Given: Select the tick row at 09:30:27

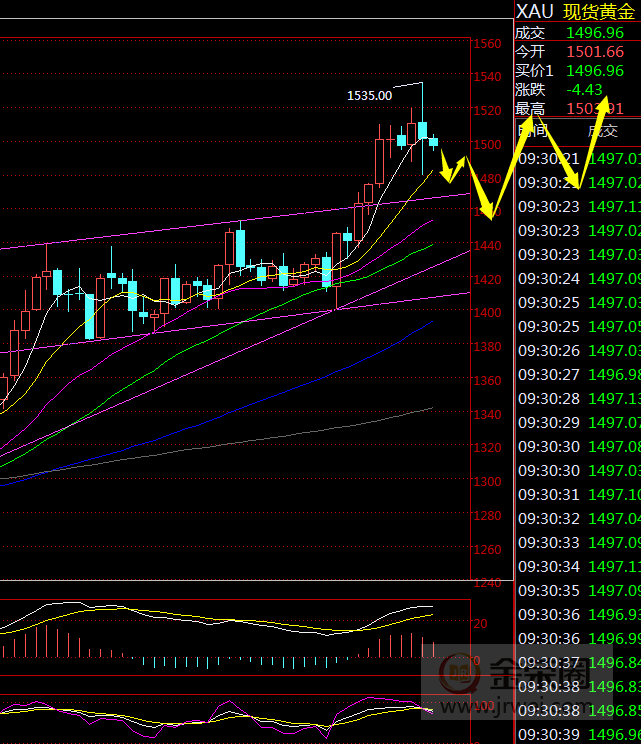Looking at the screenshot, I should pos(578,375).
